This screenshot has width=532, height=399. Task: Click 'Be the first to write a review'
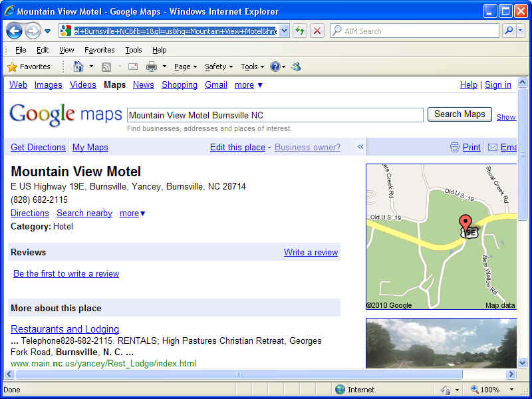[66, 273]
